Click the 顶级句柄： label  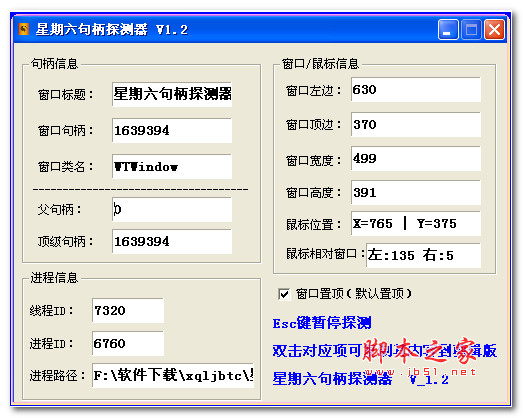[66, 242]
